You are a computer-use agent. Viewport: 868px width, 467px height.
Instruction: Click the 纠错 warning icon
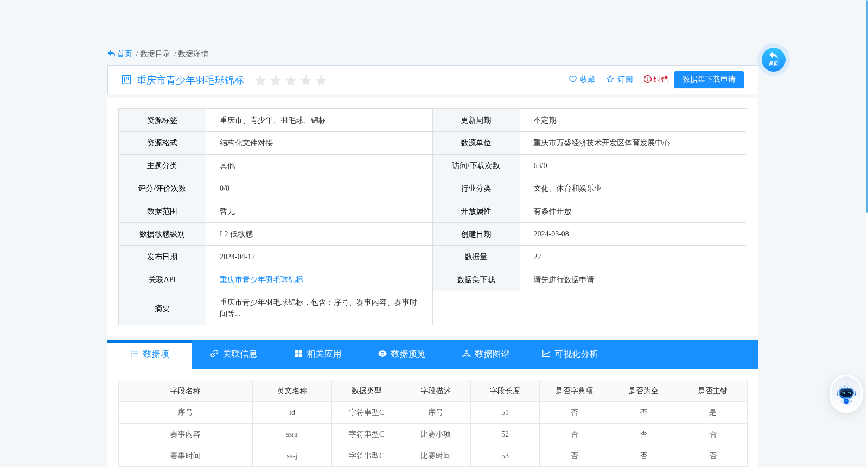[647, 79]
